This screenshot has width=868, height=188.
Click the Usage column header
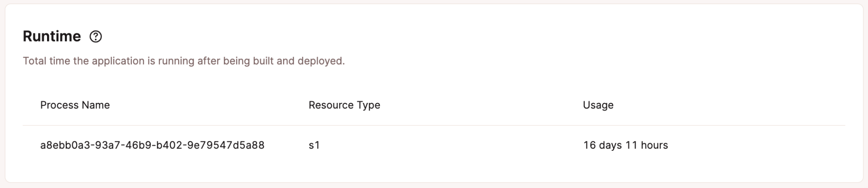(598, 105)
